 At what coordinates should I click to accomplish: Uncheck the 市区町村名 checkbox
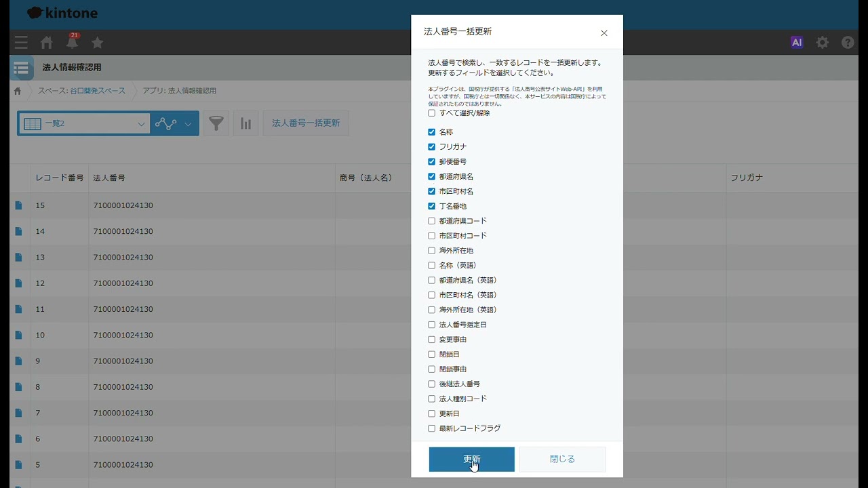click(x=431, y=191)
